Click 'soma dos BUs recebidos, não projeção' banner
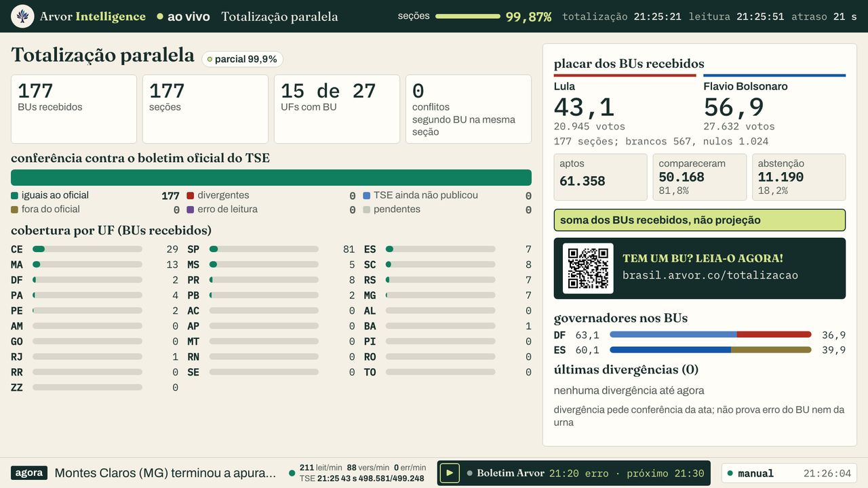Image resolution: width=868 pixels, height=488 pixels. pyautogui.click(x=700, y=220)
